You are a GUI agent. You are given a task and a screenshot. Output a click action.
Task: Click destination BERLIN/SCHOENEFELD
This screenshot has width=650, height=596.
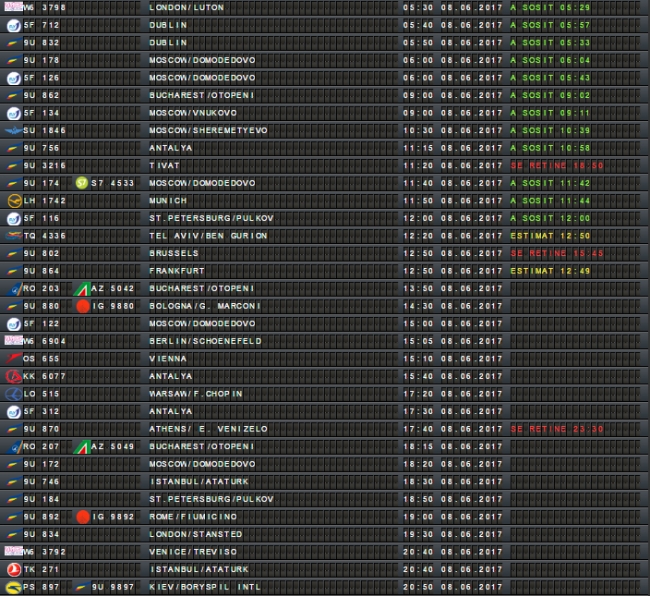click(205, 341)
